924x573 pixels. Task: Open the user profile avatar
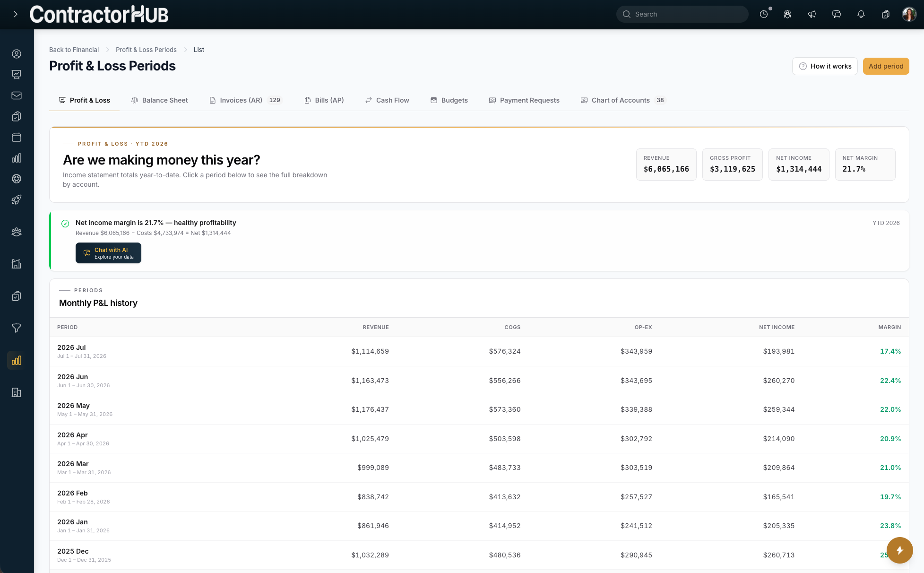909,14
